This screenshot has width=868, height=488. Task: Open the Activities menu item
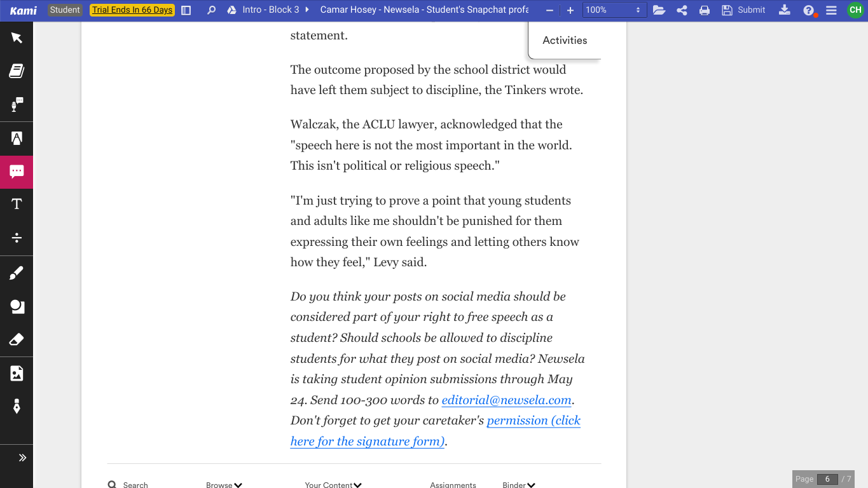point(564,40)
